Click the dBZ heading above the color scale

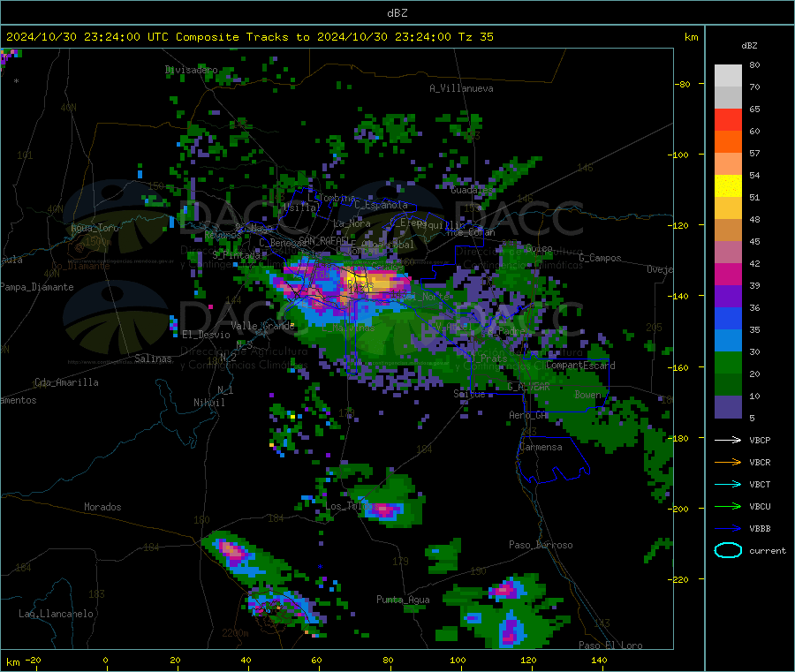click(749, 46)
